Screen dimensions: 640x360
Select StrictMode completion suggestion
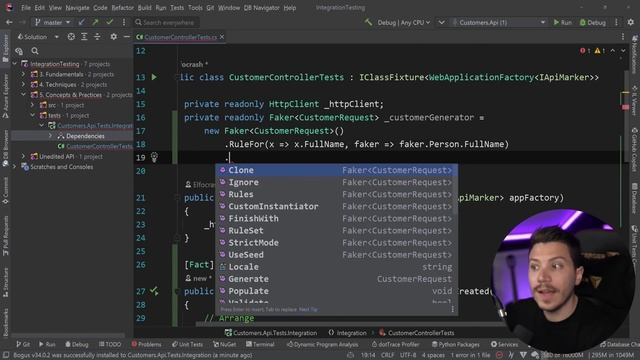point(336,242)
